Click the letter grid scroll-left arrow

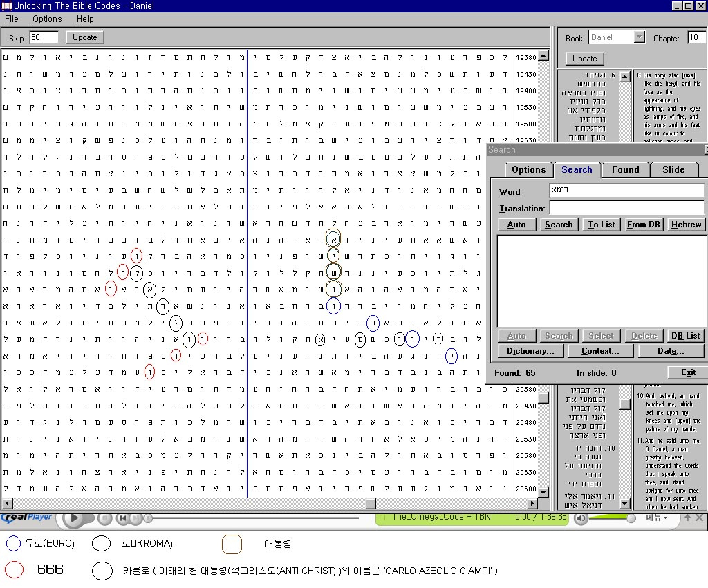pyautogui.click(x=7, y=503)
